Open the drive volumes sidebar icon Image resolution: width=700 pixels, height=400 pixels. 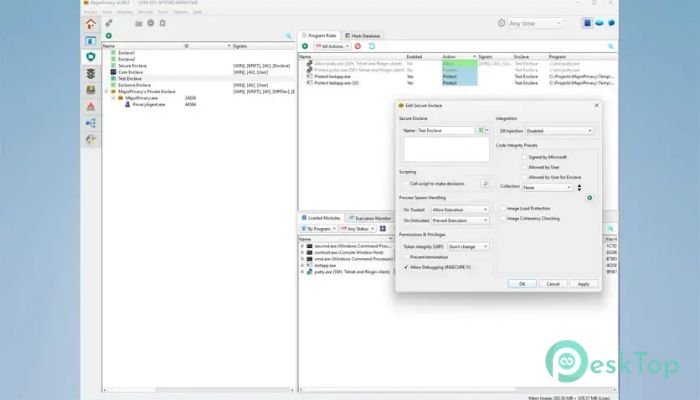click(91, 90)
